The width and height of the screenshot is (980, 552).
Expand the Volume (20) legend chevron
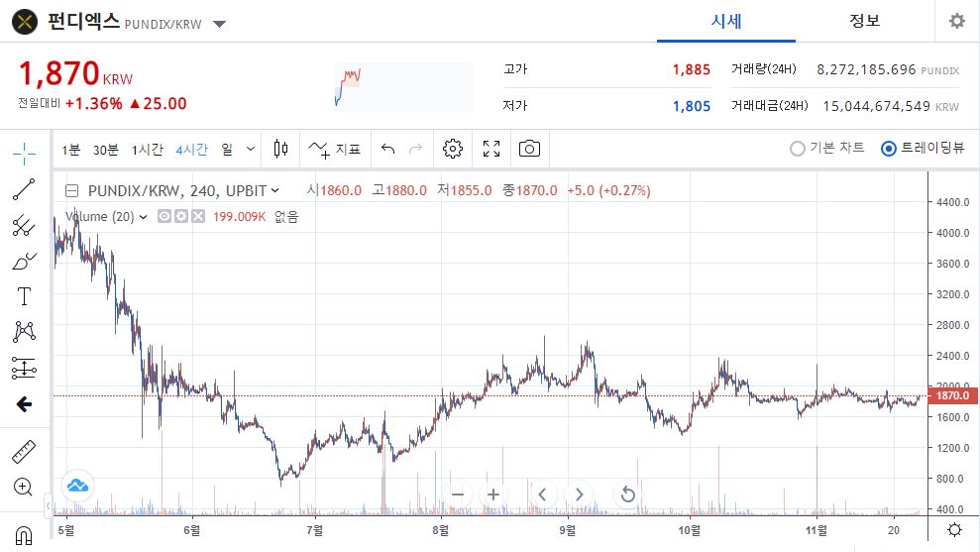point(143,217)
